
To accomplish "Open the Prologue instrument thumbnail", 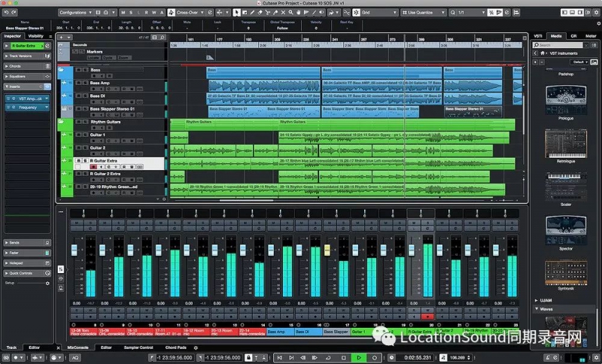I will (x=566, y=100).
